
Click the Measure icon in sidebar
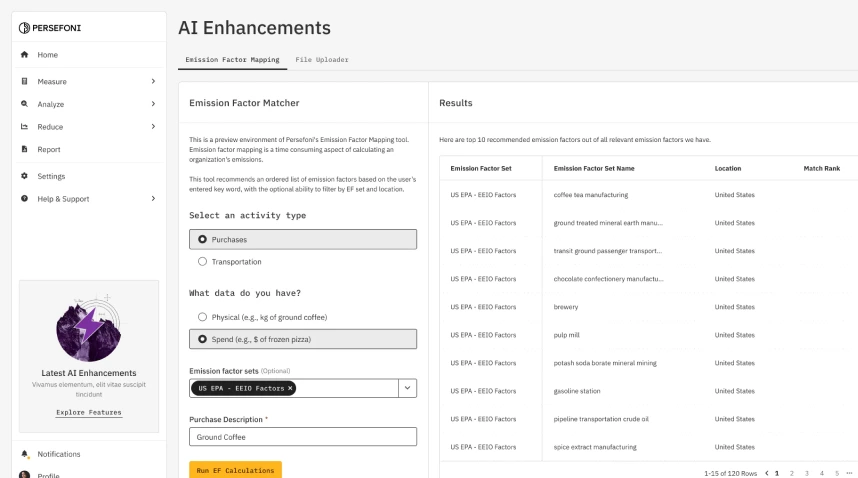tap(24, 81)
